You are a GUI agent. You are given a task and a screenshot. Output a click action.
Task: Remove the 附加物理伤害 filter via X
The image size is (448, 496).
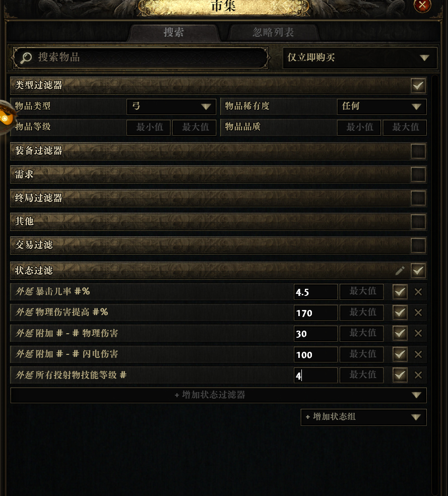418,333
